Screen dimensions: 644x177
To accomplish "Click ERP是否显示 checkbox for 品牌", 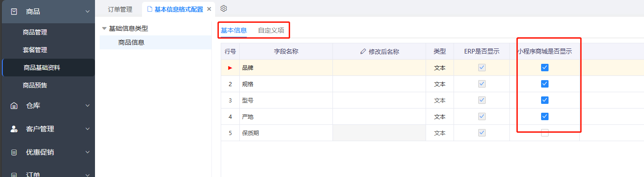I will pyautogui.click(x=482, y=68).
